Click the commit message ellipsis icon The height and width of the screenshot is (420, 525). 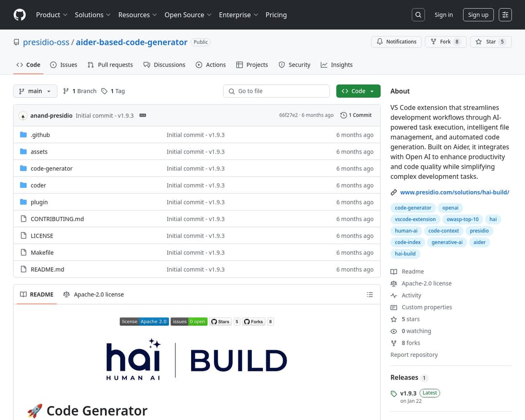tap(142, 115)
